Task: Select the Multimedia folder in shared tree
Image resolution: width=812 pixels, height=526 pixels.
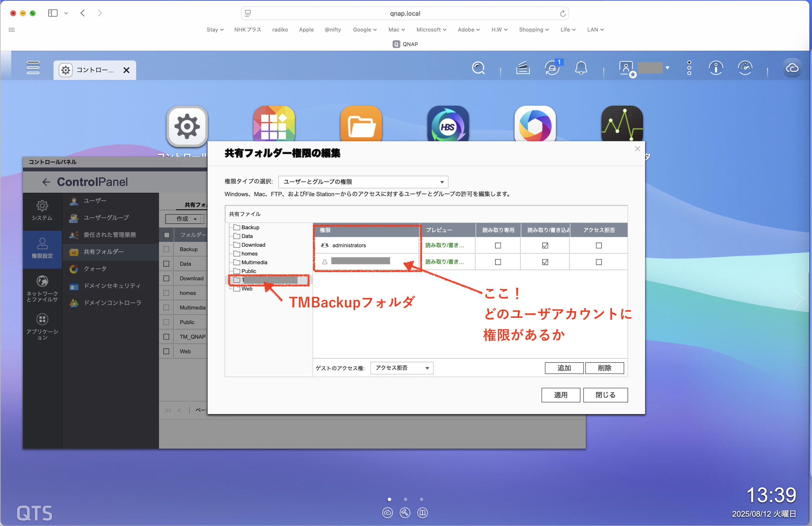Action: click(254, 262)
